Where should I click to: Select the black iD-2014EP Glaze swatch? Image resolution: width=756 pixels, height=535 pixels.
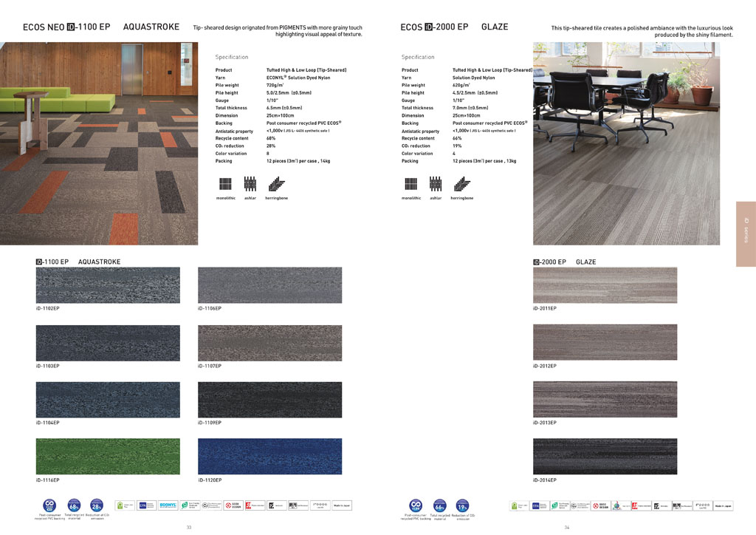605,457
